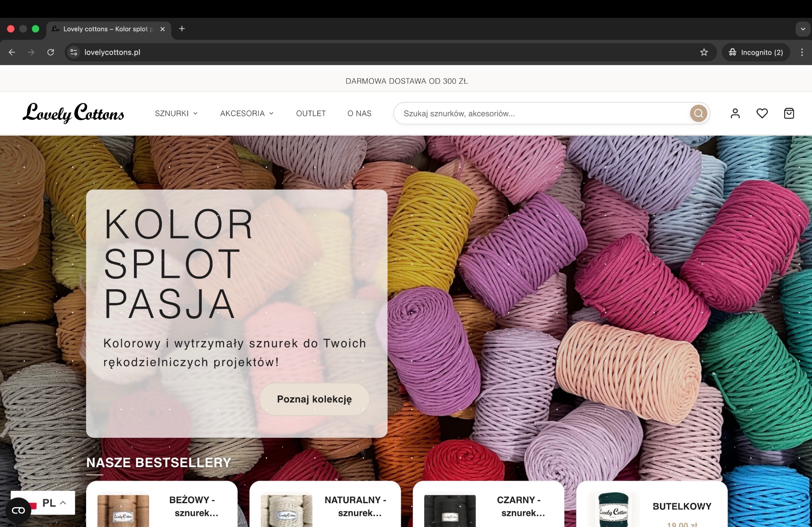
Task: Bookmark page with star icon
Action: coord(704,52)
